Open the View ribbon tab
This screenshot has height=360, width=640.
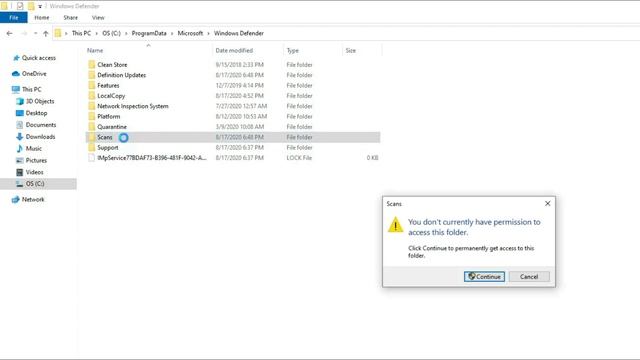pyautogui.click(x=98, y=18)
